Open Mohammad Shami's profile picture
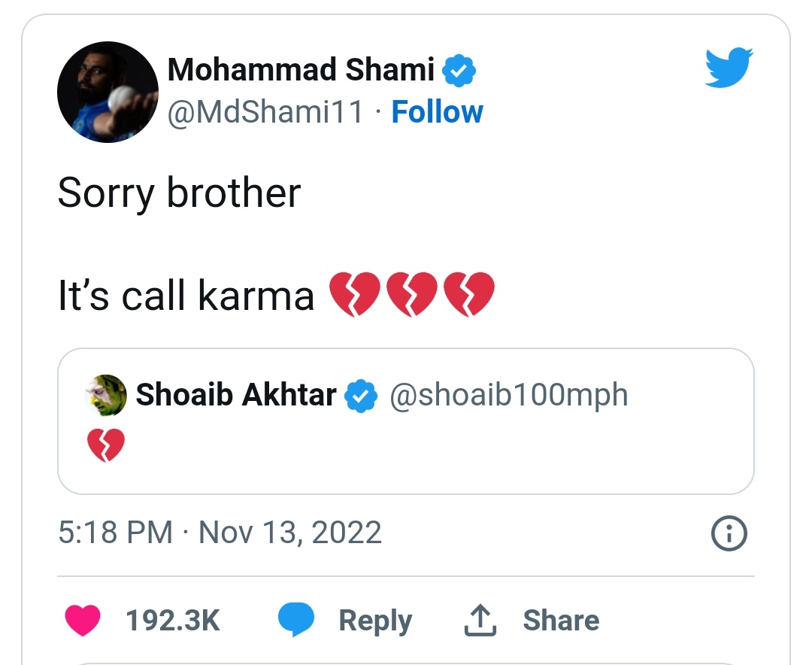 [x=108, y=92]
